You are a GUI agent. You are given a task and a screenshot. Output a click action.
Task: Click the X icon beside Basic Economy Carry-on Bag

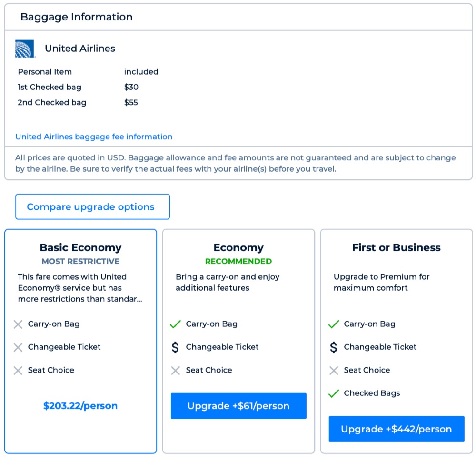click(x=18, y=324)
